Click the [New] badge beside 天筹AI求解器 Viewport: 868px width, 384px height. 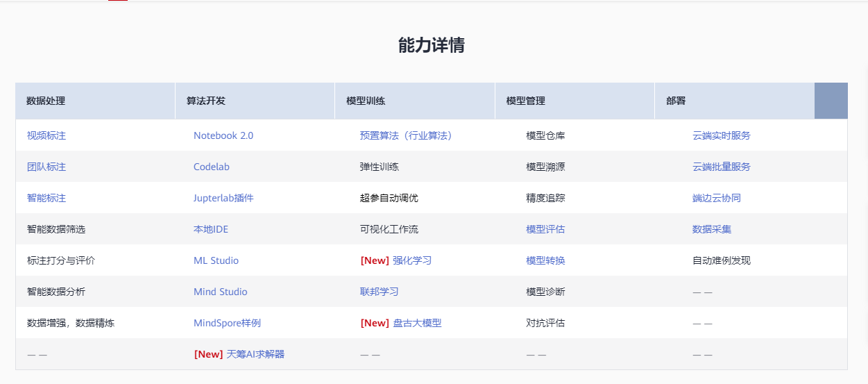pyautogui.click(x=208, y=354)
